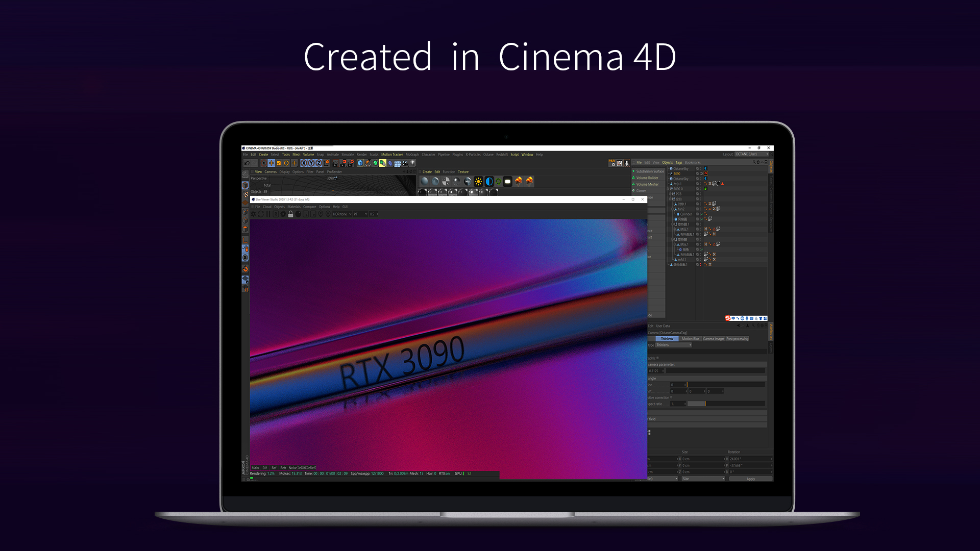Open the camera type Thinlens dropdown
Image resolution: width=980 pixels, height=551 pixels.
click(x=674, y=345)
